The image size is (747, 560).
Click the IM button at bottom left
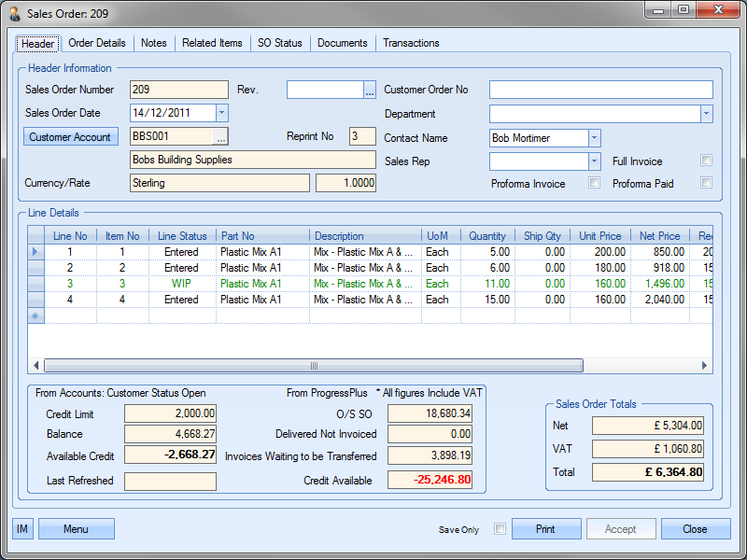(x=22, y=529)
